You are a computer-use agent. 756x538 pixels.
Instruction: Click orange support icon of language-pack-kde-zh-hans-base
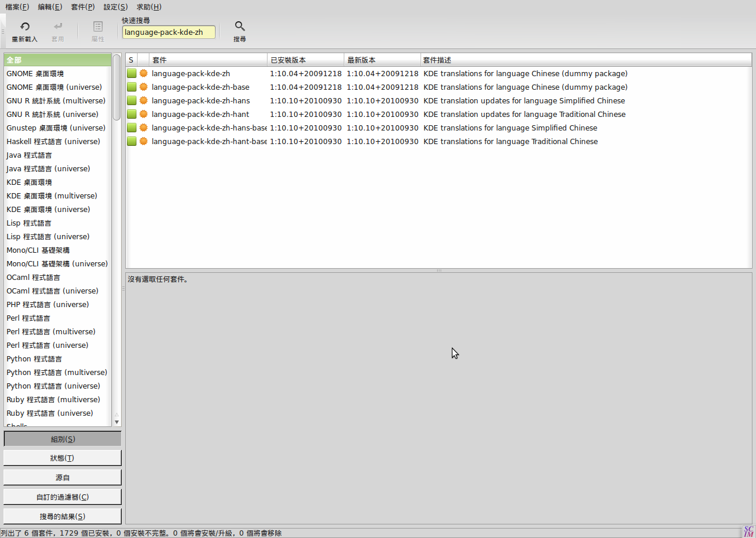(x=143, y=128)
